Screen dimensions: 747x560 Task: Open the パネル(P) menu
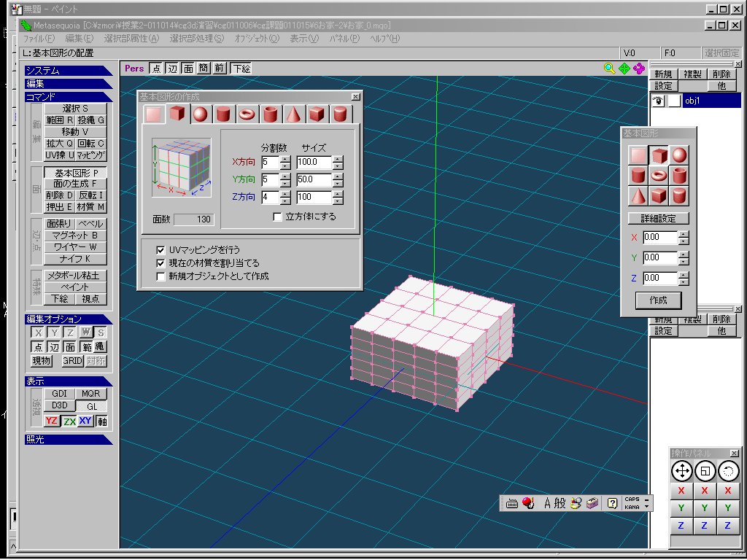pyautogui.click(x=344, y=39)
